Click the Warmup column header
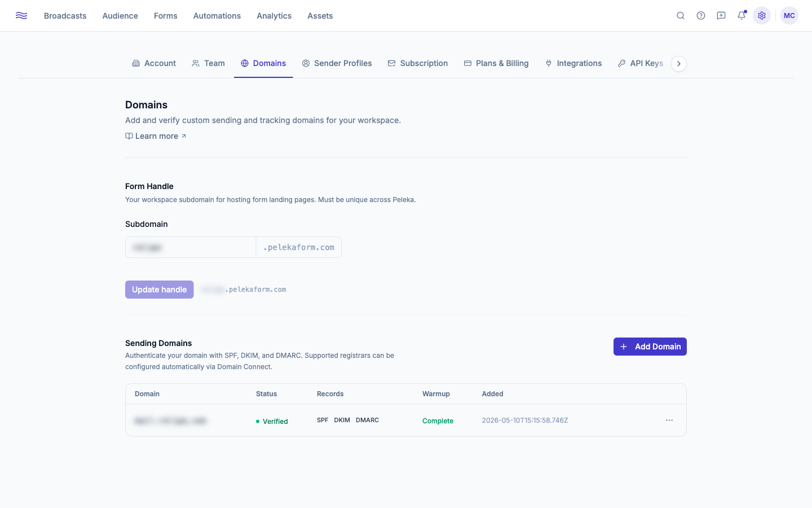Screen dimensions: 812x508 (x=436, y=394)
